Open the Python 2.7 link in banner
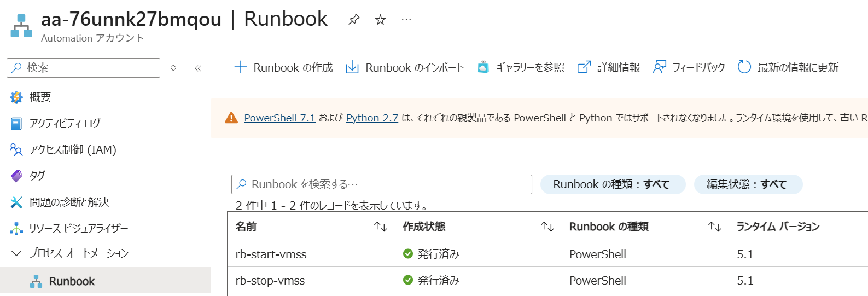The width and height of the screenshot is (868, 296). [x=372, y=118]
